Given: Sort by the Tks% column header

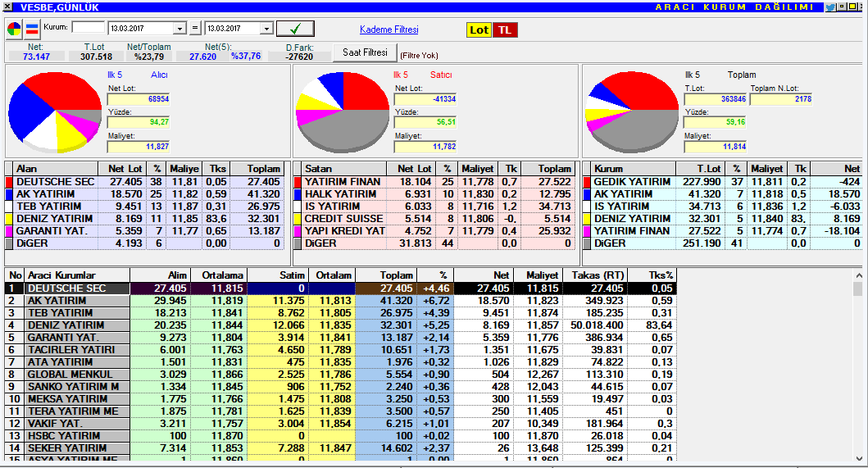Looking at the screenshot, I should [x=652, y=275].
